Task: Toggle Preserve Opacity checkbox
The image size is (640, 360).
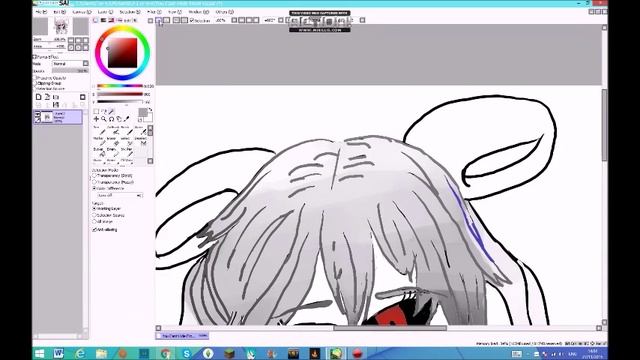Action: click(36, 78)
